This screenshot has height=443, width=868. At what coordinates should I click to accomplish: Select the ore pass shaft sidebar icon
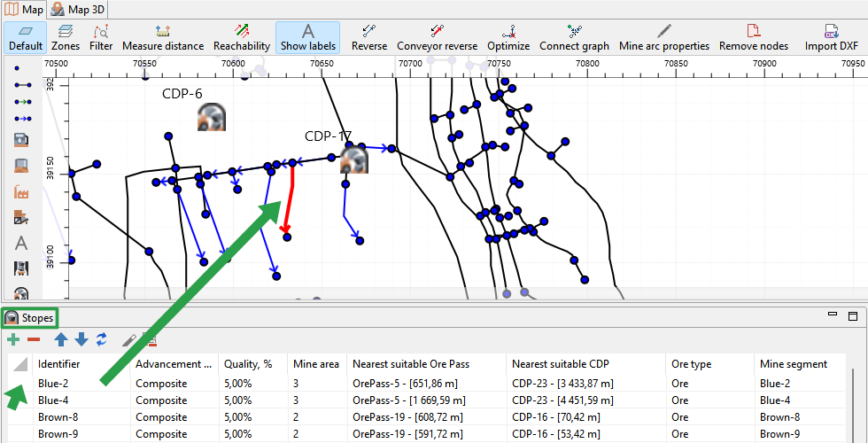21,268
